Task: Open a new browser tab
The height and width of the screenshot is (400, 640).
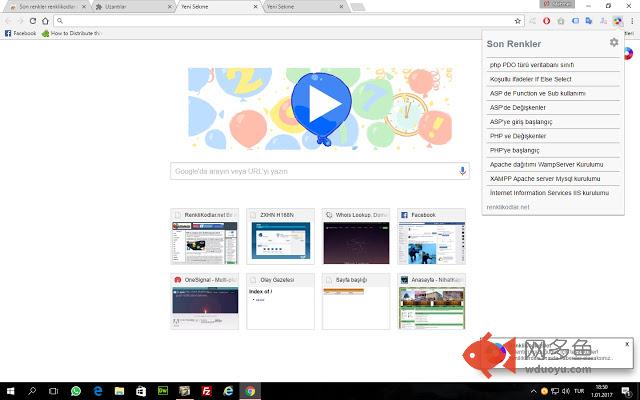Action: 358,7
